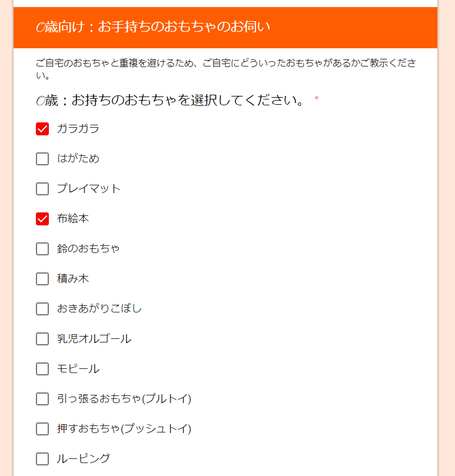455x476 pixels.
Task: Check おきあがりこぼし
Action: [42, 309]
